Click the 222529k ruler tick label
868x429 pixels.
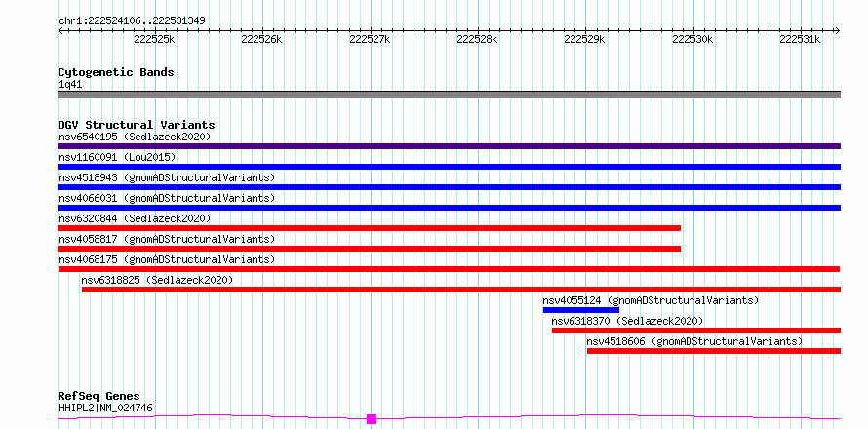coord(584,39)
